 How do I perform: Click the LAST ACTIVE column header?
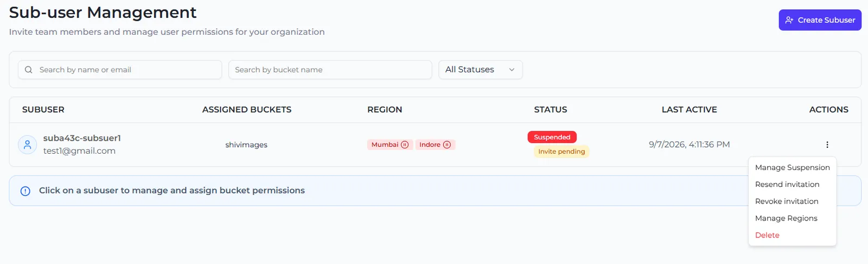pos(690,110)
